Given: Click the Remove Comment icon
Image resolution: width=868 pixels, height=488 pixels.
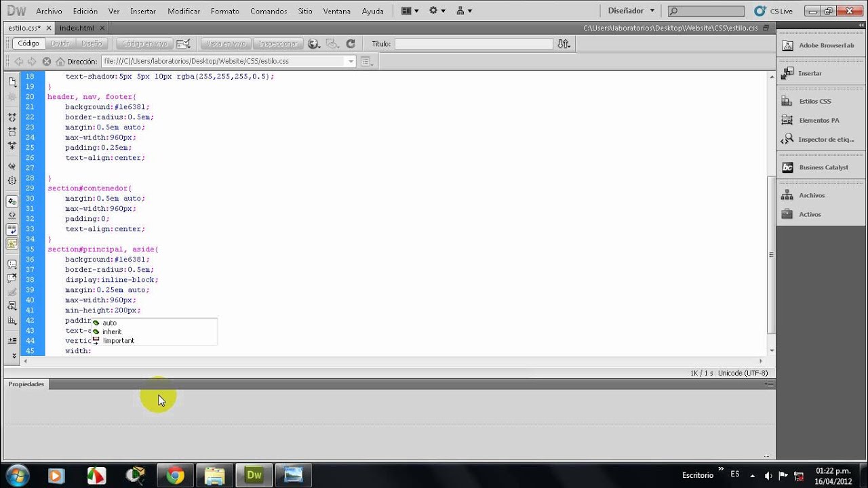Looking at the screenshot, I should click(12, 278).
